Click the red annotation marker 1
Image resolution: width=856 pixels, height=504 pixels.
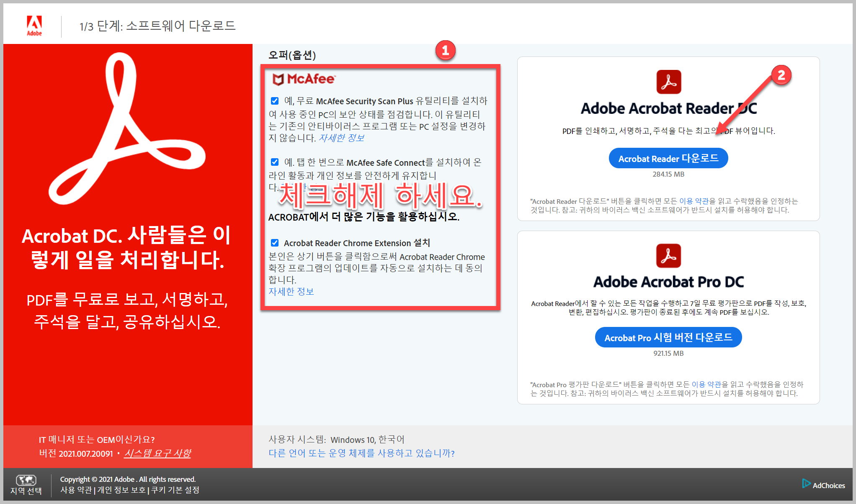click(x=445, y=51)
